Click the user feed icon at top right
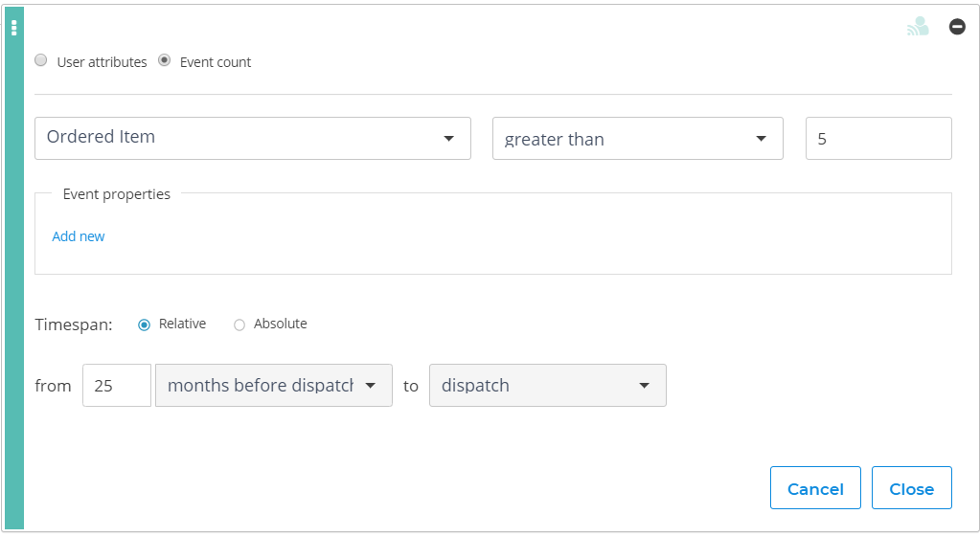This screenshot has height=537, width=980. (x=918, y=26)
